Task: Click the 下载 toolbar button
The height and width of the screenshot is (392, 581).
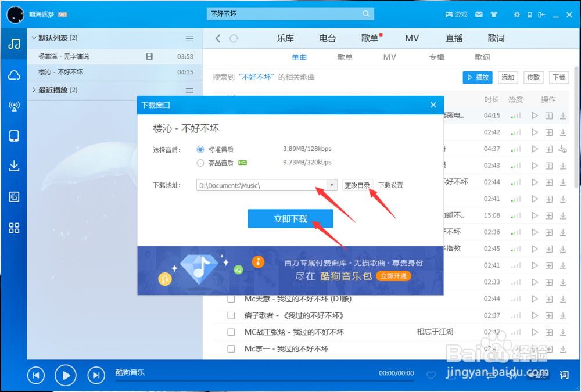Action: point(559,77)
